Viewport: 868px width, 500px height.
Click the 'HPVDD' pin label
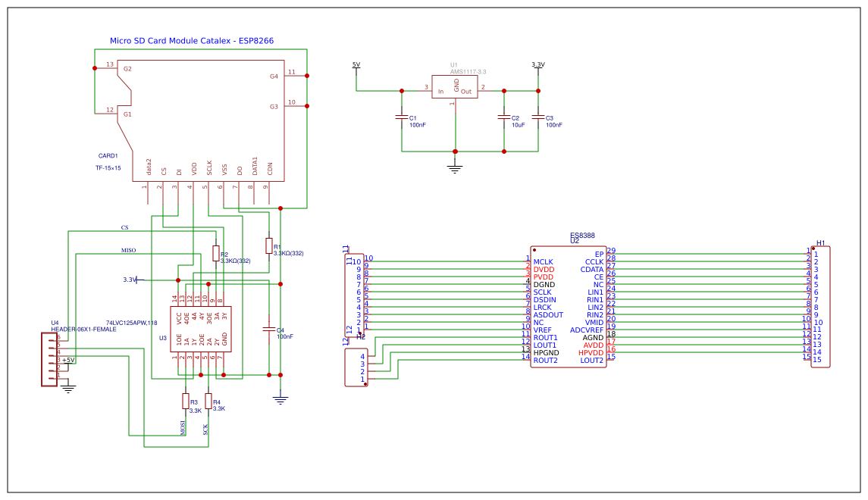click(591, 353)
